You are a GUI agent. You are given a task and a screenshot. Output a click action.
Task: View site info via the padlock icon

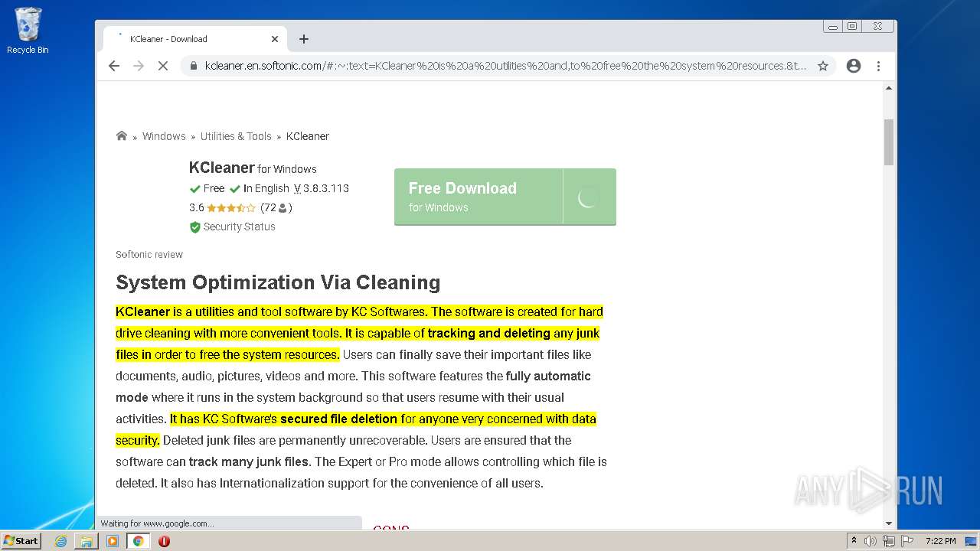click(x=194, y=66)
